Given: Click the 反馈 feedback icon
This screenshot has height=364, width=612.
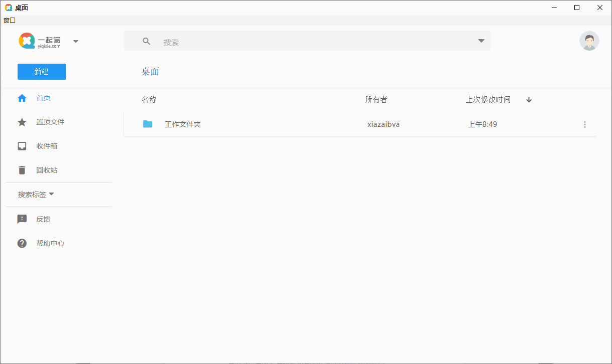Looking at the screenshot, I should point(22,219).
